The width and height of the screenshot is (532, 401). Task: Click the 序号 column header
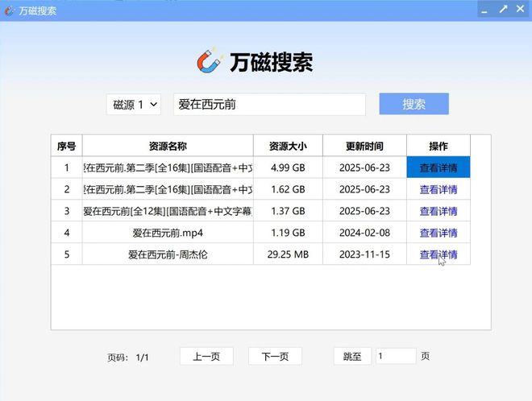pyautogui.click(x=67, y=146)
